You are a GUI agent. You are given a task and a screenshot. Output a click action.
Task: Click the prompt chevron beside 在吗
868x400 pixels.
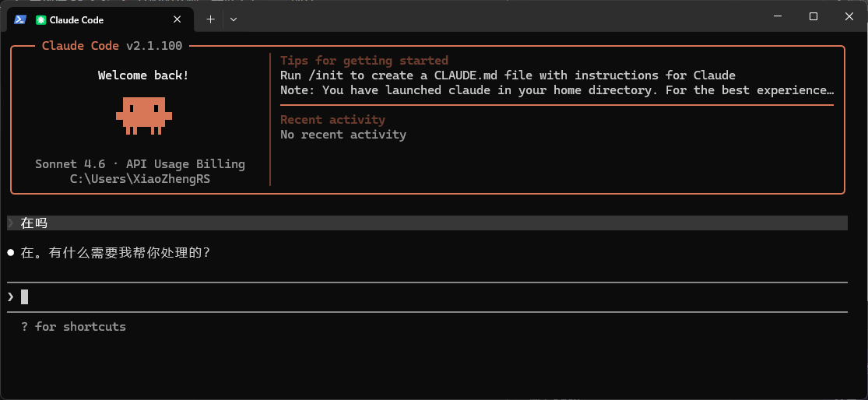(x=11, y=223)
